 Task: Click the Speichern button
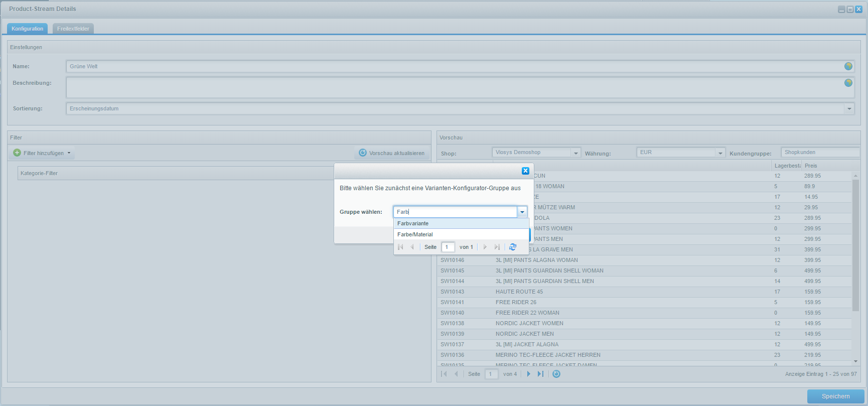click(x=836, y=396)
